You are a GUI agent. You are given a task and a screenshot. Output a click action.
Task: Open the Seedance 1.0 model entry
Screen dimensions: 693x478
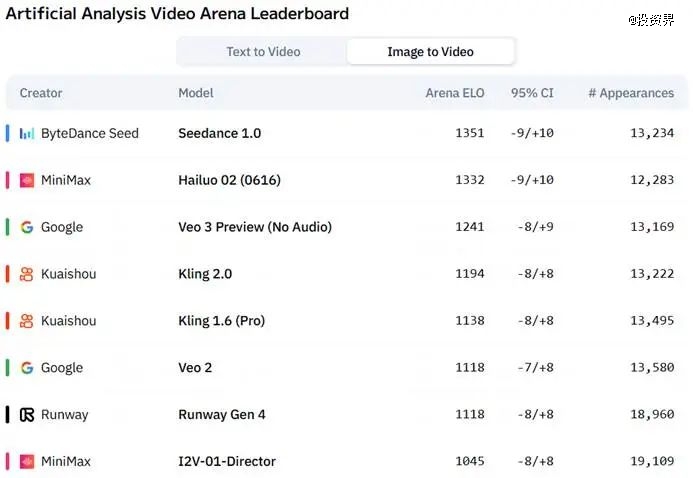pyautogui.click(x=219, y=133)
